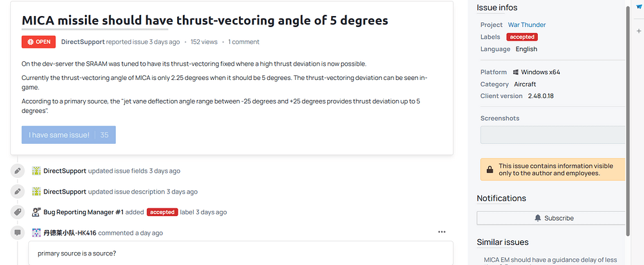Click Bug Reporting Manager avatar icon
The width and height of the screenshot is (644, 265).
[x=36, y=212]
